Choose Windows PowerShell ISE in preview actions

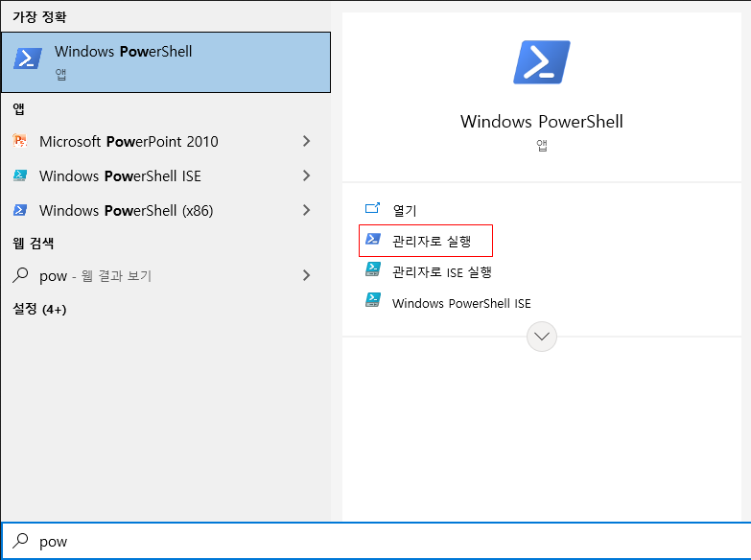coord(461,303)
